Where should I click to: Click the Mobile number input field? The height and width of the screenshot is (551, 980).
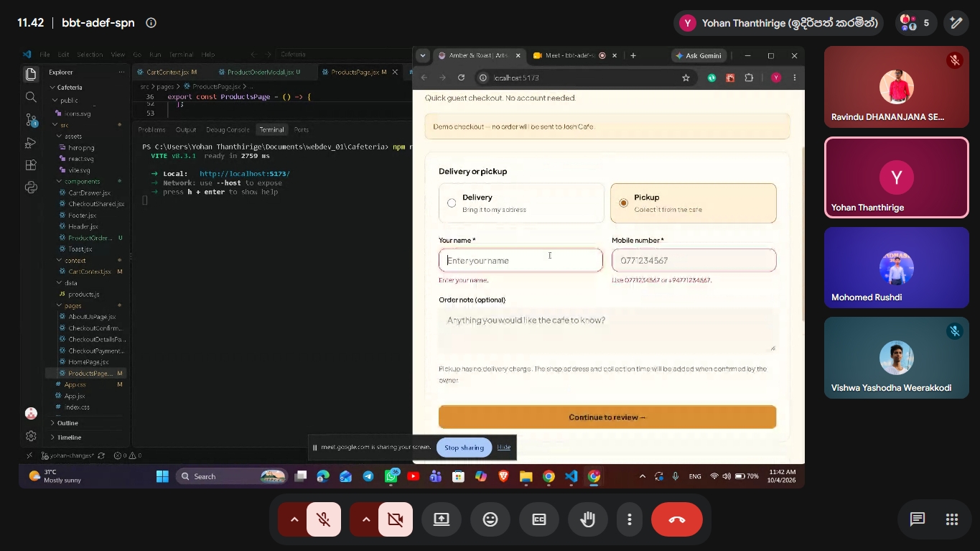[x=694, y=261]
